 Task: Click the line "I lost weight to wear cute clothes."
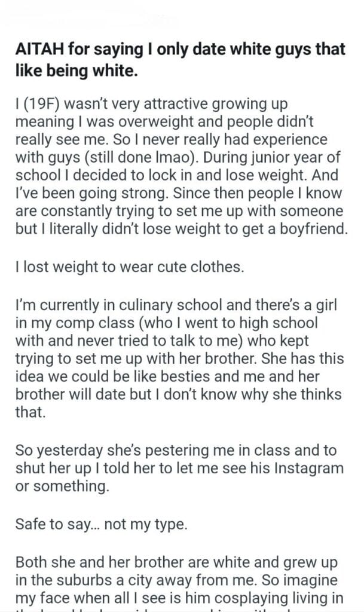[x=130, y=267]
